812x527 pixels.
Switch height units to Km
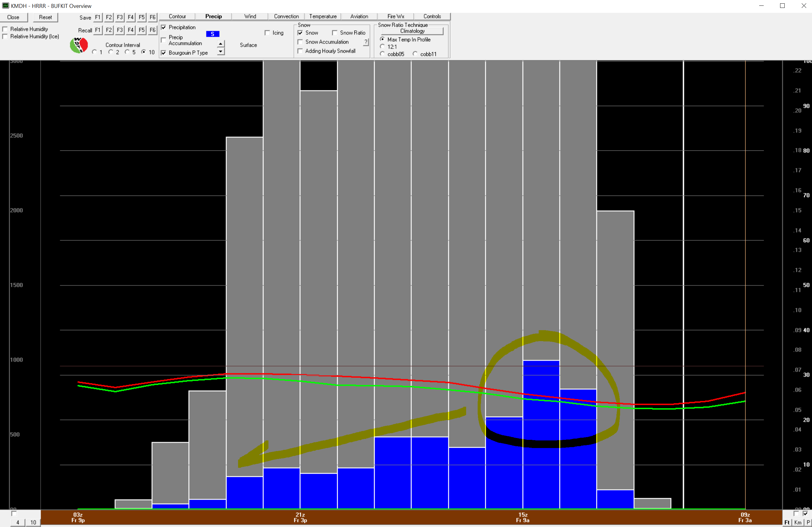[798, 522]
